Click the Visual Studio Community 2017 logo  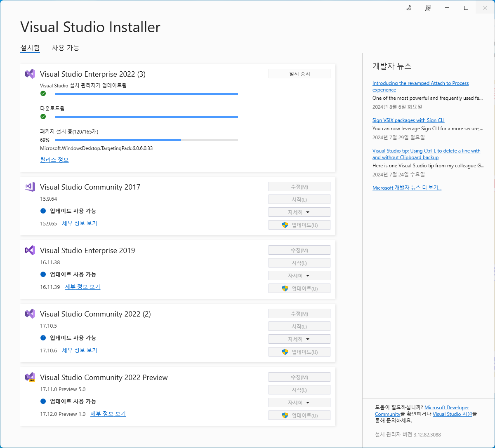tap(30, 187)
